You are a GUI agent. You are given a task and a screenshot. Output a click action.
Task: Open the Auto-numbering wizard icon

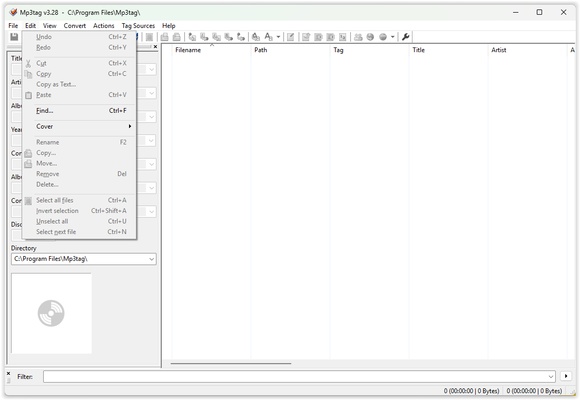point(343,37)
